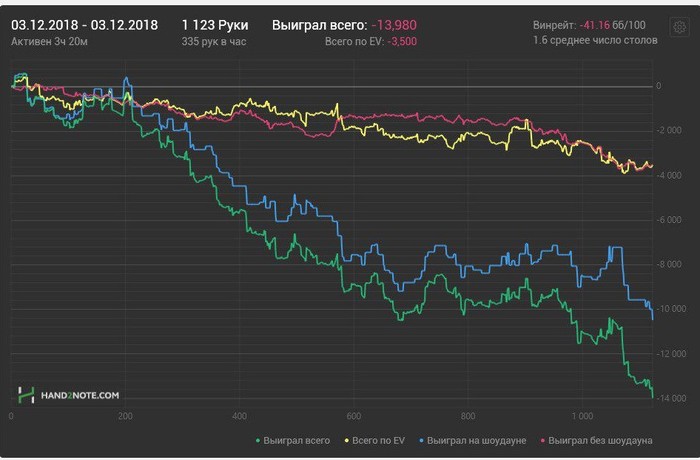Click the Hand2Note logo icon
This screenshot has height=460, width=700.
point(26,395)
